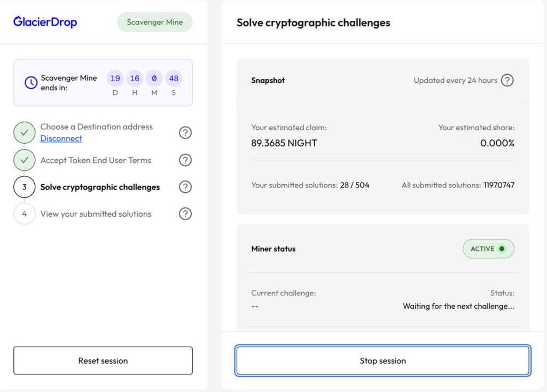Click the seconds countdown value 48

click(x=174, y=79)
